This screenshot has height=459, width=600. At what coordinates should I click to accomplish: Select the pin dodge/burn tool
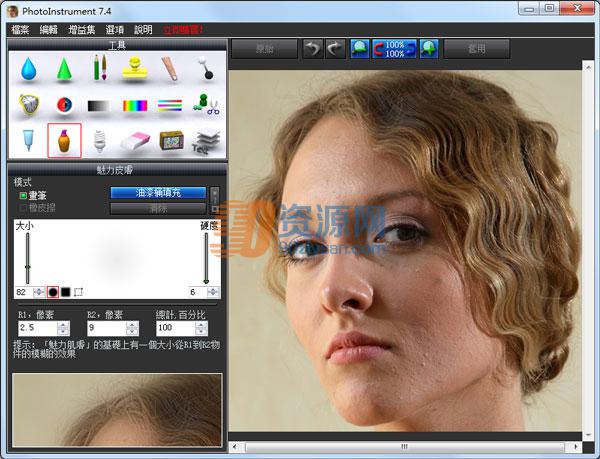(x=205, y=68)
